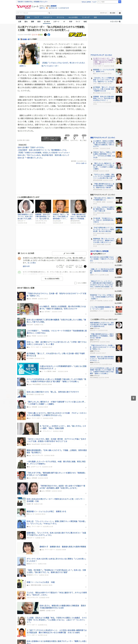Click the ログイン link

click(x=42, y=8)
